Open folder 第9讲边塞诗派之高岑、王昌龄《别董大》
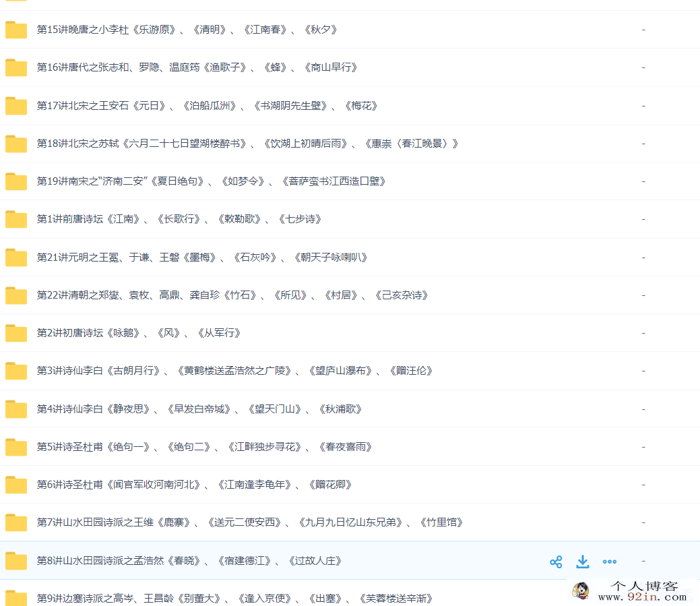The width and height of the screenshot is (700, 606). coord(235,599)
